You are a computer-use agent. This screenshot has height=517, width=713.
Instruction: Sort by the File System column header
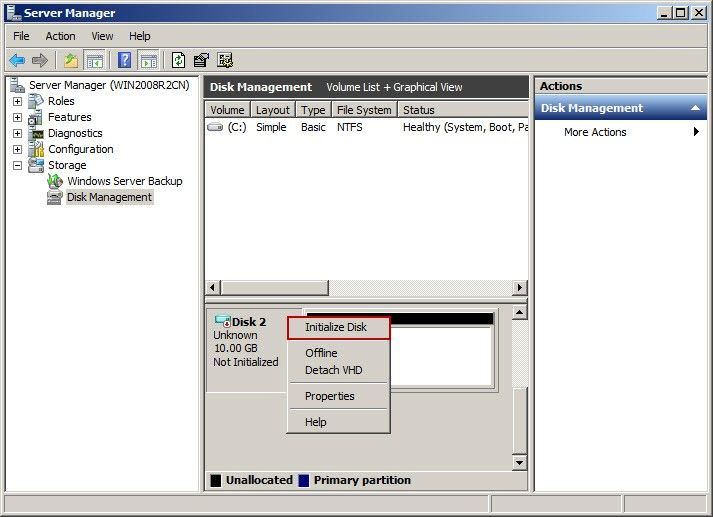coord(364,110)
